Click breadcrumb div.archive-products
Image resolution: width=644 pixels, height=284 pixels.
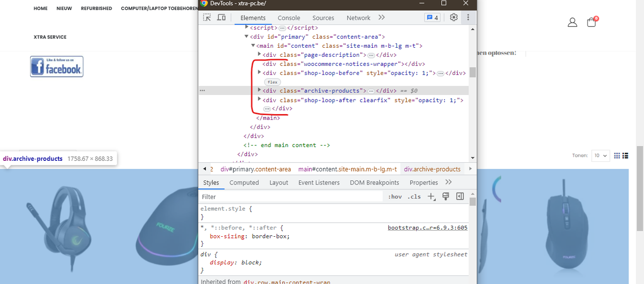click(432, 169)
